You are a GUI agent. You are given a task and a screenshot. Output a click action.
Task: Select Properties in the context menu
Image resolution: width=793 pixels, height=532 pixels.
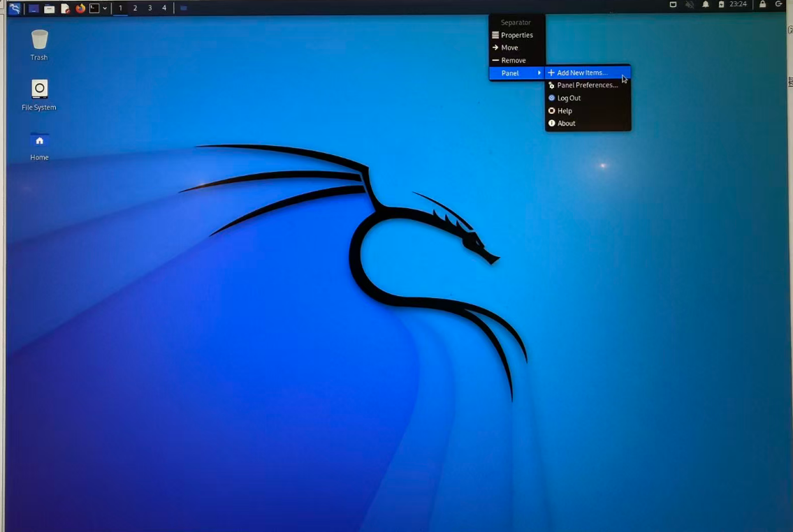(x=517, y=35)
